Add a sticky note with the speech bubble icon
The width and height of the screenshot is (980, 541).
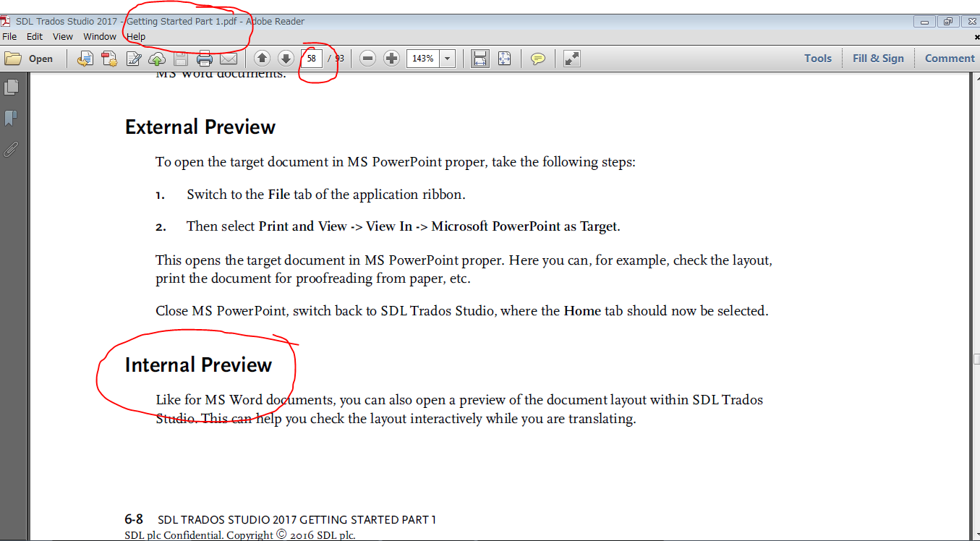point(538,59)
